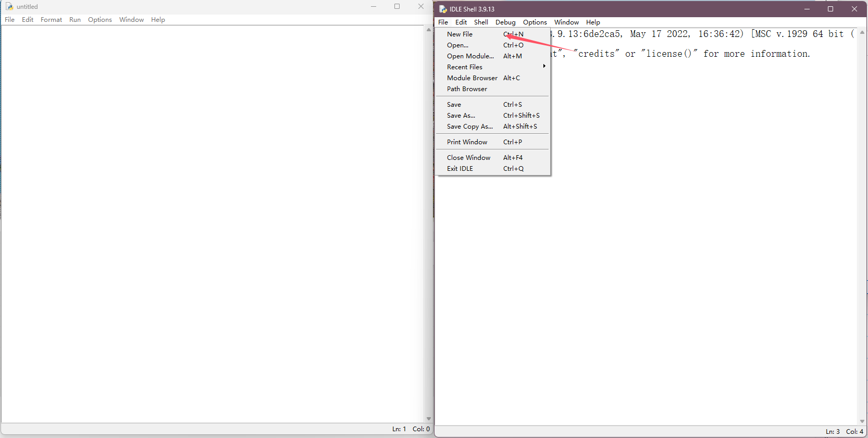
Task: Open the Debug menu in IDLE Shell
Action: click(x=505, y=22)
